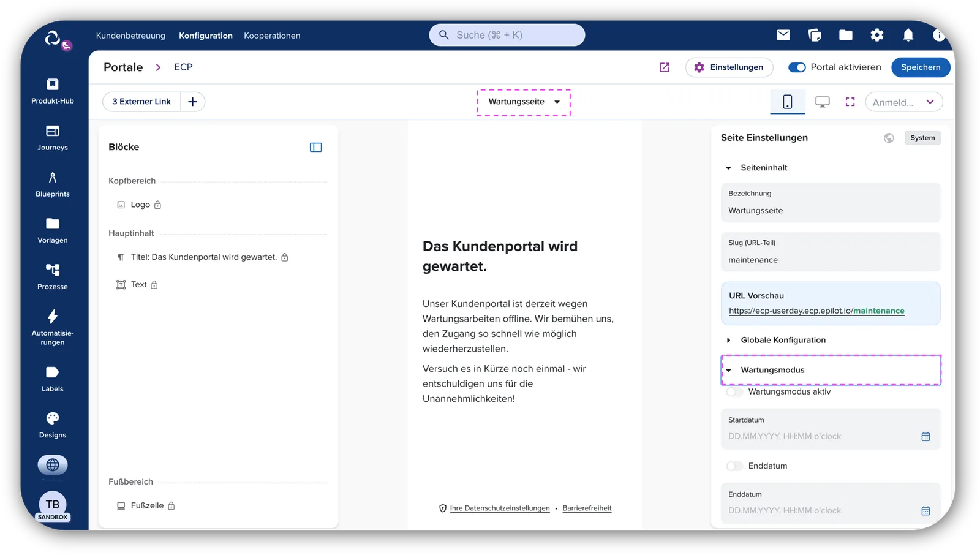Image resolution: width=980 pixels, height=555 pixels.
Task: Click the globe portal icon in sidebar
Action: (x=53, y=465)
